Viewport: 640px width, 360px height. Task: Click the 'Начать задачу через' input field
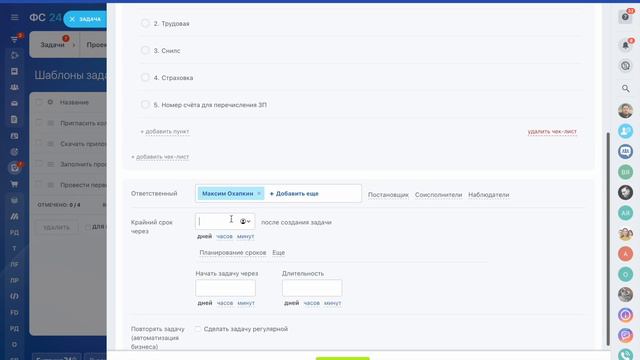click(x=225, y=288)
